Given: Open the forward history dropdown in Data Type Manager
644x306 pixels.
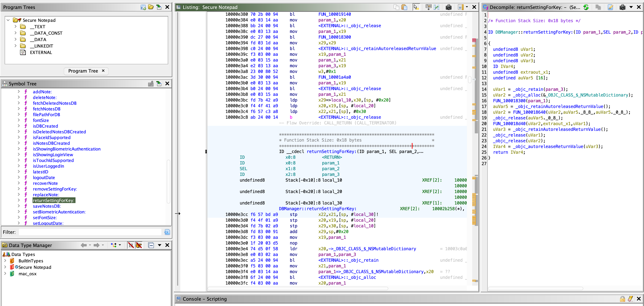Looking at the screenshot, I should 103,245.
